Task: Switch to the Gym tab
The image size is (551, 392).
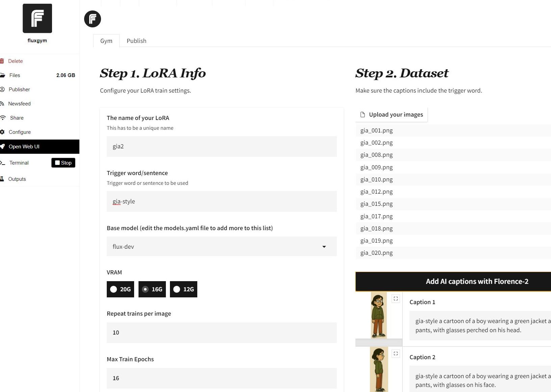Action: click(x=106, y=41)
